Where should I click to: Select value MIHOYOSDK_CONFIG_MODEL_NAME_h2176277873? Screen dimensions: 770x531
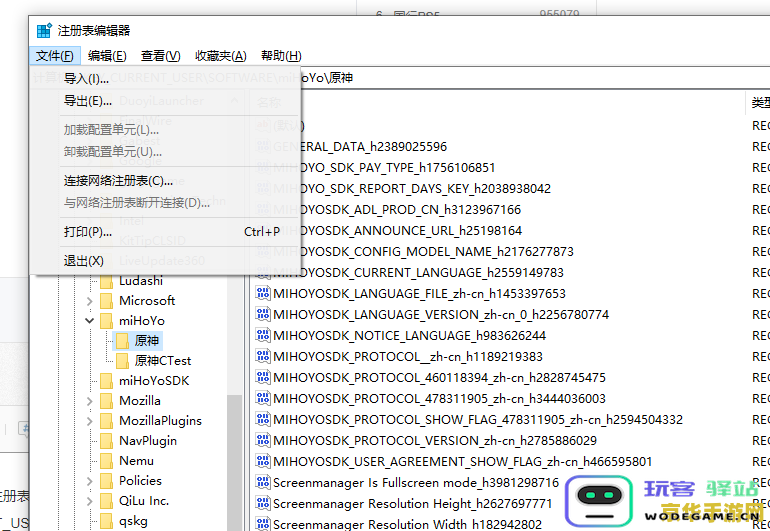[x=437, y=252]
